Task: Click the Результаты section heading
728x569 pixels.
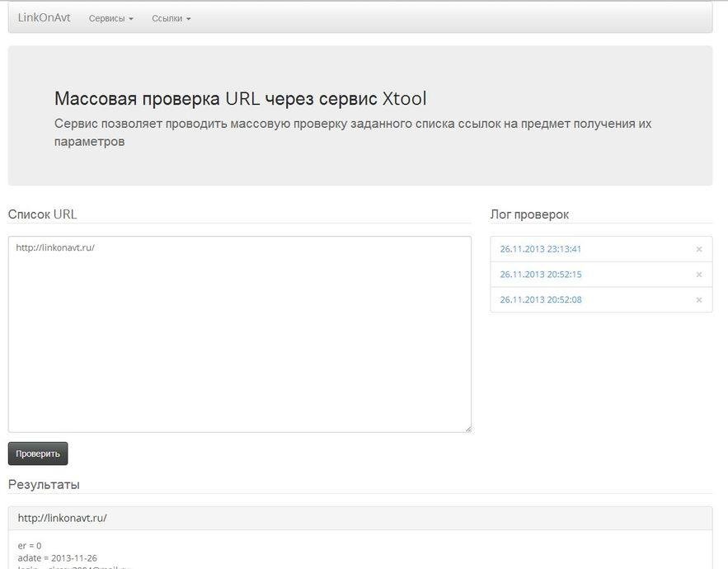Action: point(44,484)
